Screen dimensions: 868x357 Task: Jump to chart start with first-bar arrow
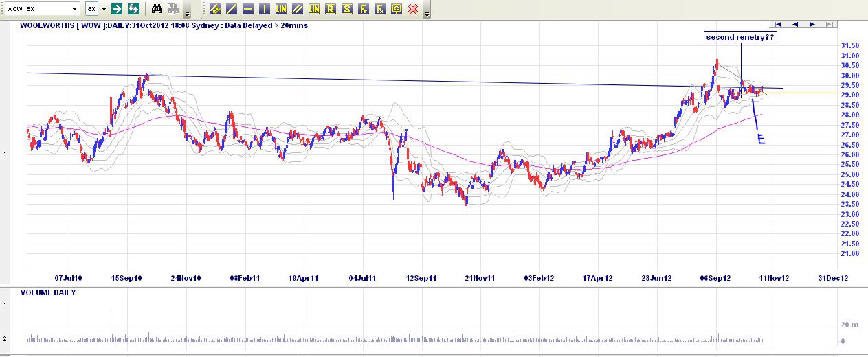(778, 24)
